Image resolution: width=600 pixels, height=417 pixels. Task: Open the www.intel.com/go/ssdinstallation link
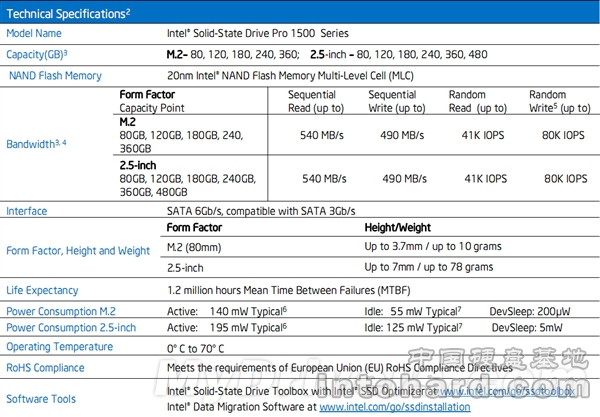coord(395,407)
